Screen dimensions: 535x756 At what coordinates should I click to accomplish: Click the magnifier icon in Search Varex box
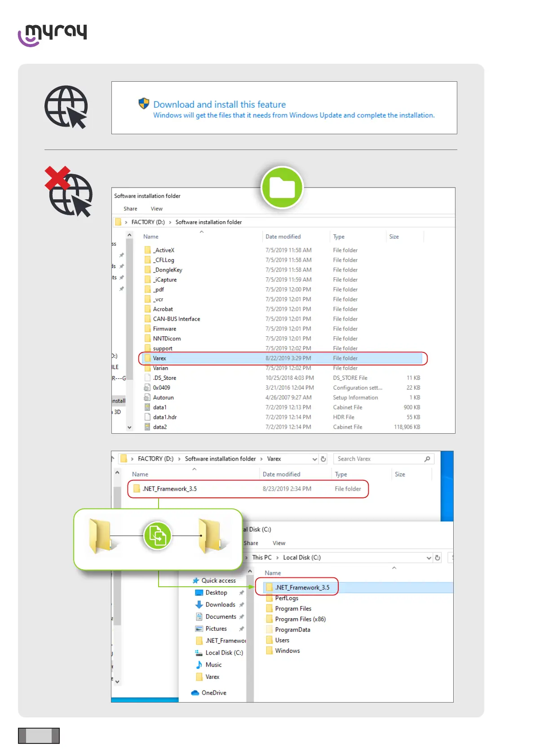coord(427,459)
